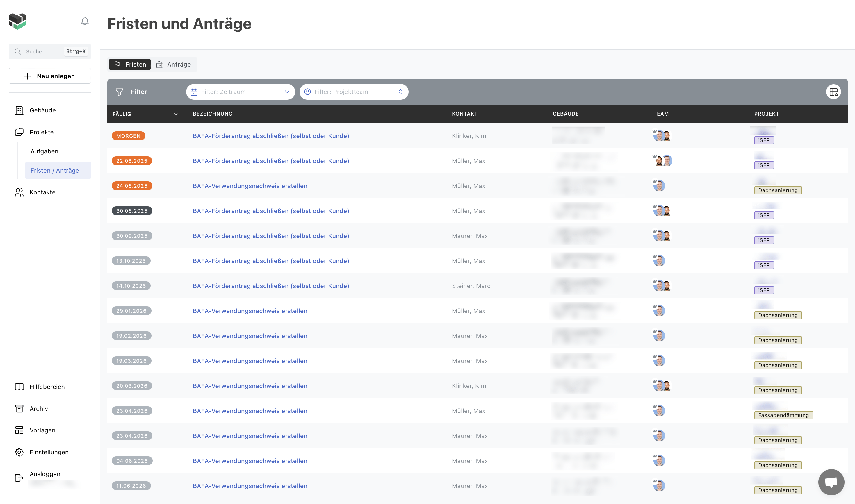Click the KONTAKT column header
Screen dimensions: 855x504
[464, 114]
